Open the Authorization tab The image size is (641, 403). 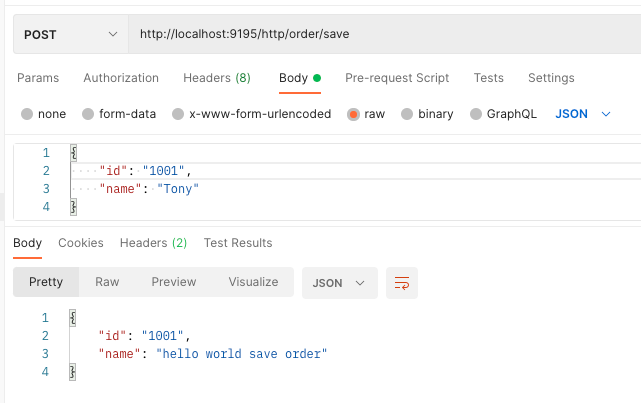(x=121, y=78)
